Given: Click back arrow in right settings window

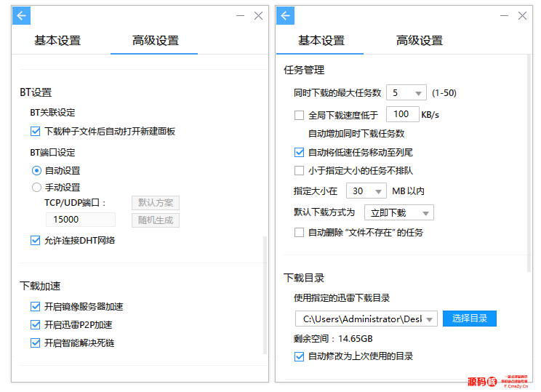Looking at the screenshot, I should [285, 15].
